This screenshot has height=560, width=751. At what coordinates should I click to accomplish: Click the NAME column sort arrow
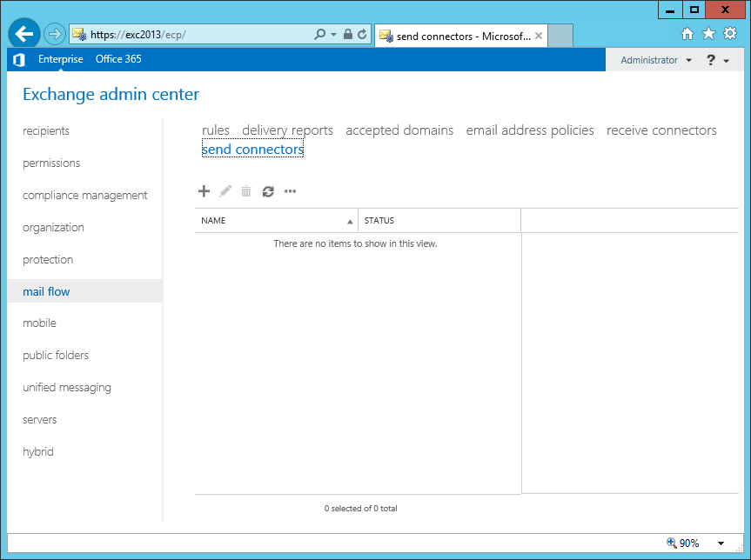(x=350, y=222)
